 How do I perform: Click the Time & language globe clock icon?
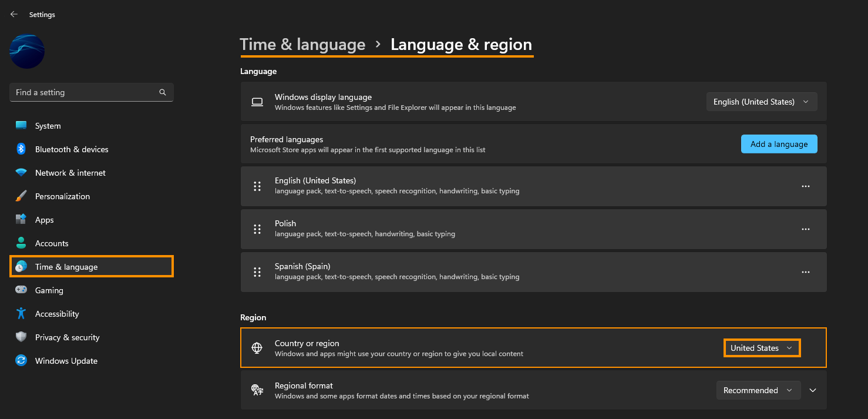(x=21, y=267)
